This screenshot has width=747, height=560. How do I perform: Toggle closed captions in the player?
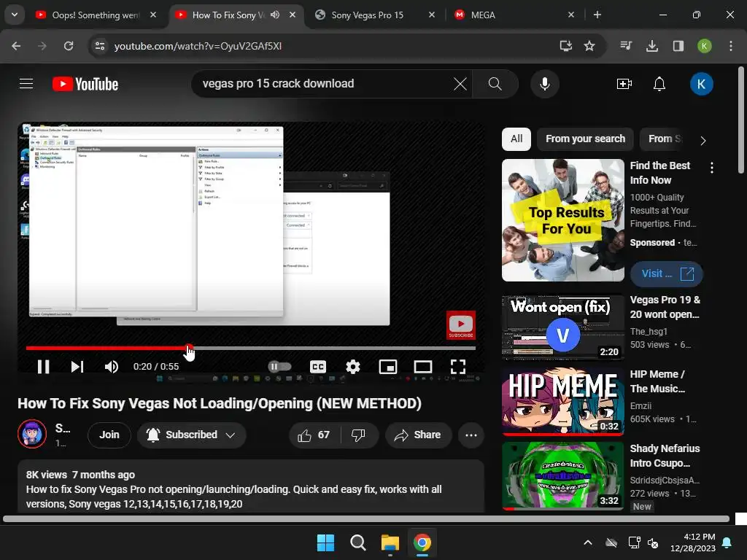(318, 367)
